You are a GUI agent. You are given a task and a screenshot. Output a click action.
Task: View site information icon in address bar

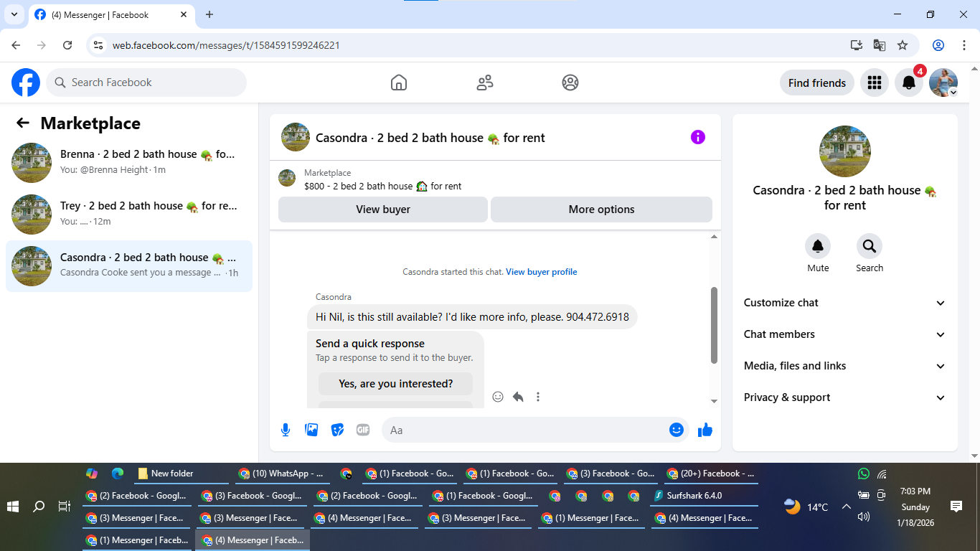pos(99,45)
